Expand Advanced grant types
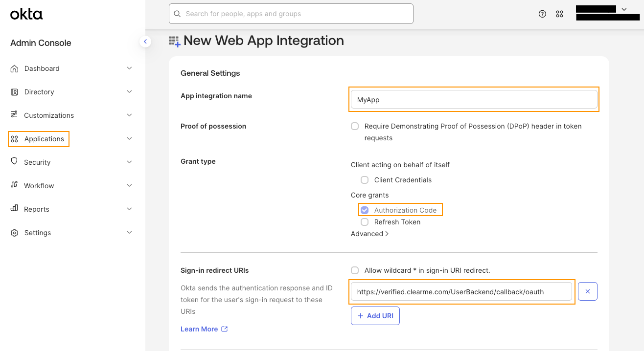 click(370, 234)
